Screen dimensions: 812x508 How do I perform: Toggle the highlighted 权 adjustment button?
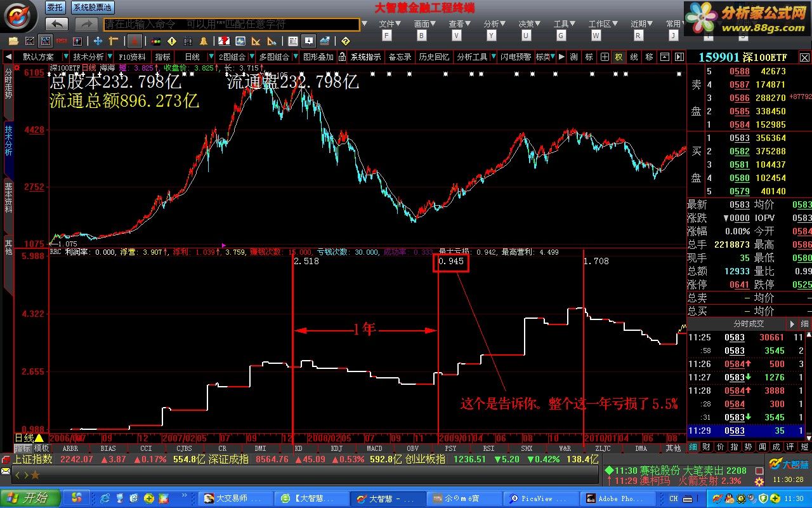pos(619,57)
